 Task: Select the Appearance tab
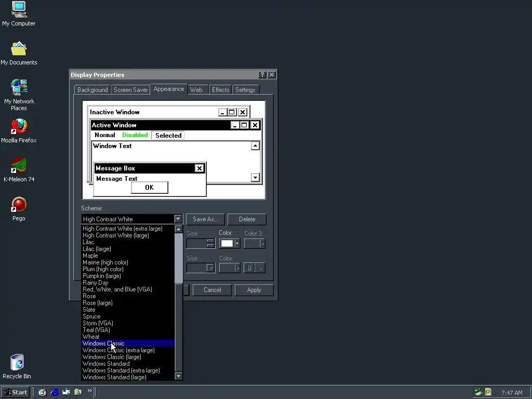[169, 89]
